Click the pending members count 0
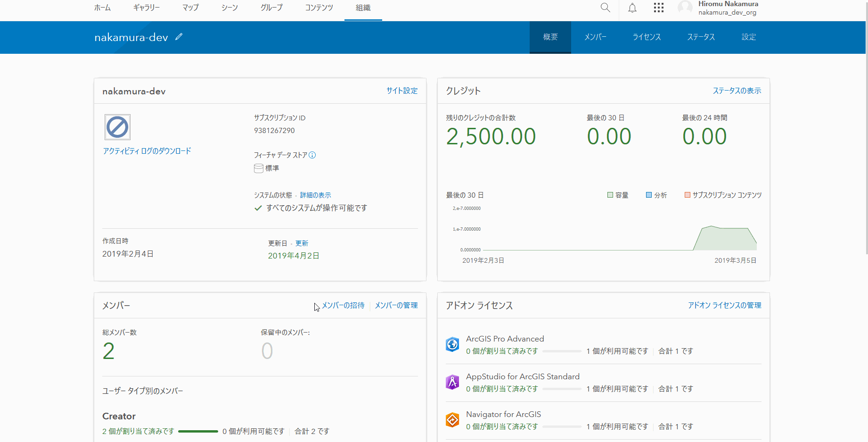This screenshot has height=442, width=868. tap(267, 351)
